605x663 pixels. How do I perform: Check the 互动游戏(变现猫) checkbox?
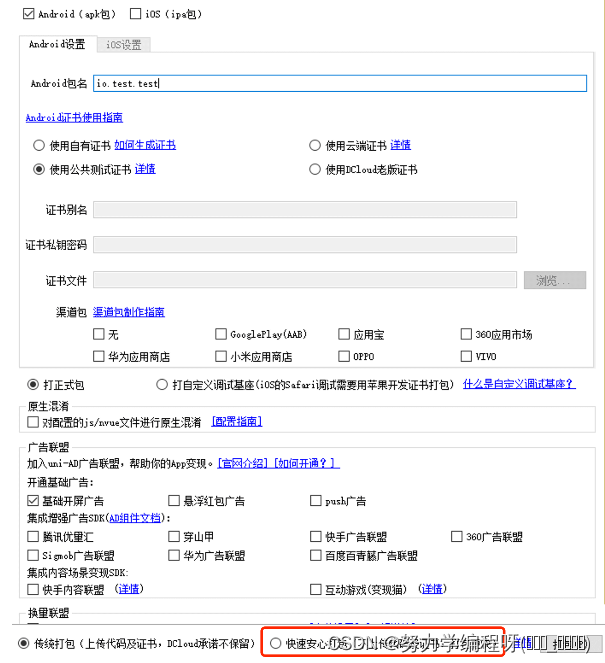click(x=315, y=589)
